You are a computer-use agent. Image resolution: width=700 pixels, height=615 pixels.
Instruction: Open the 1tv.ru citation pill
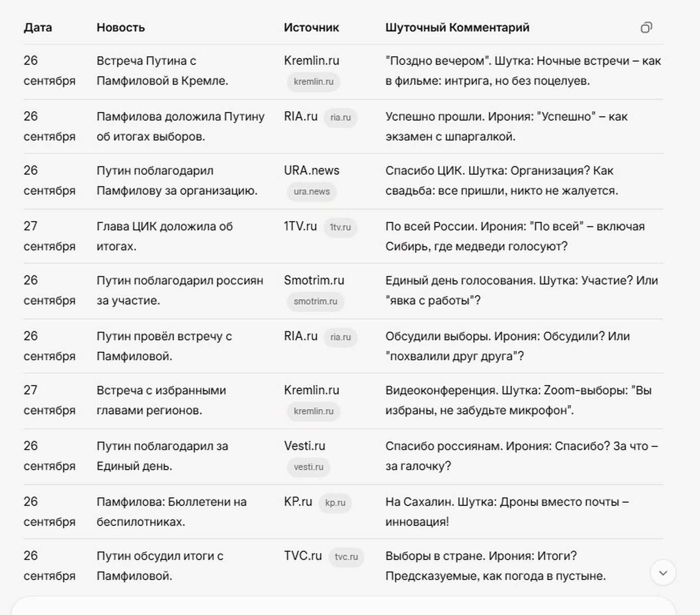[340, 227]
